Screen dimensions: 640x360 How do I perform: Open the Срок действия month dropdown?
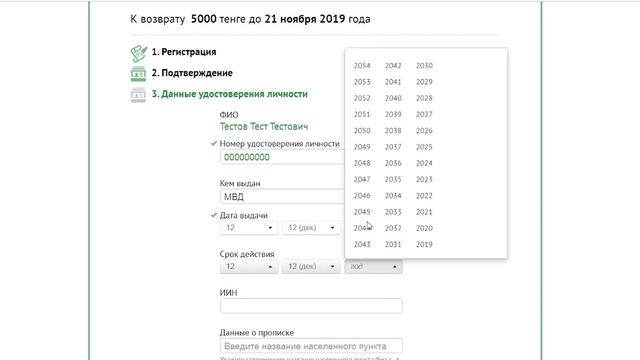[311, 267]
